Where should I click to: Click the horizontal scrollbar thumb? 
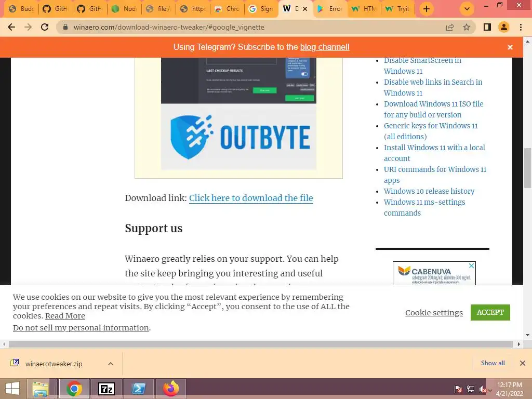coord(261,344)
